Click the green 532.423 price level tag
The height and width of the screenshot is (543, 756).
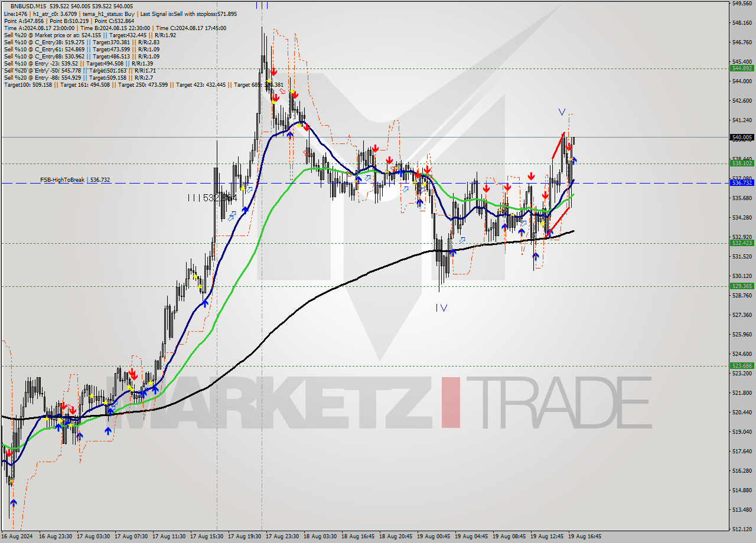click(x=742, y=243)
